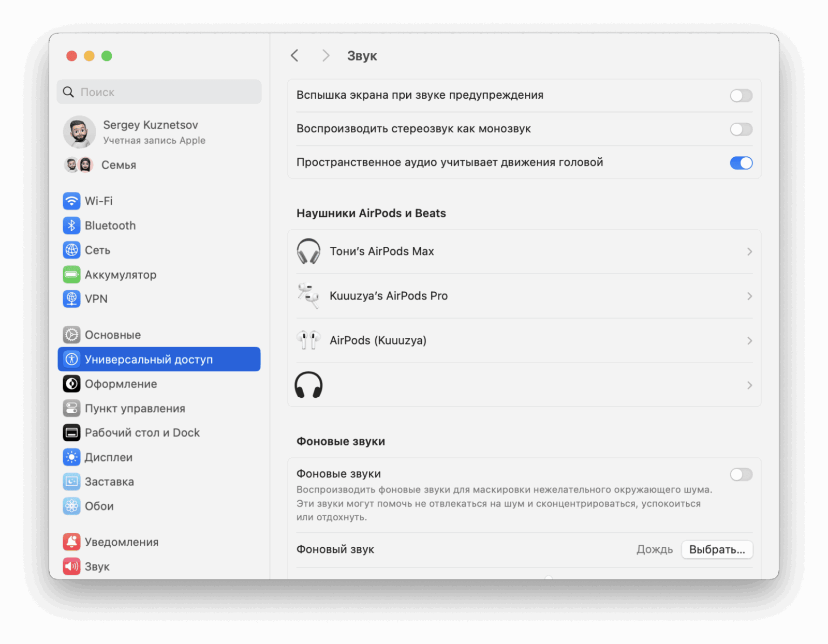Click the Тони's AirPods Max label
The height and width of the screenshot is (644, 828).
[382, 251]
